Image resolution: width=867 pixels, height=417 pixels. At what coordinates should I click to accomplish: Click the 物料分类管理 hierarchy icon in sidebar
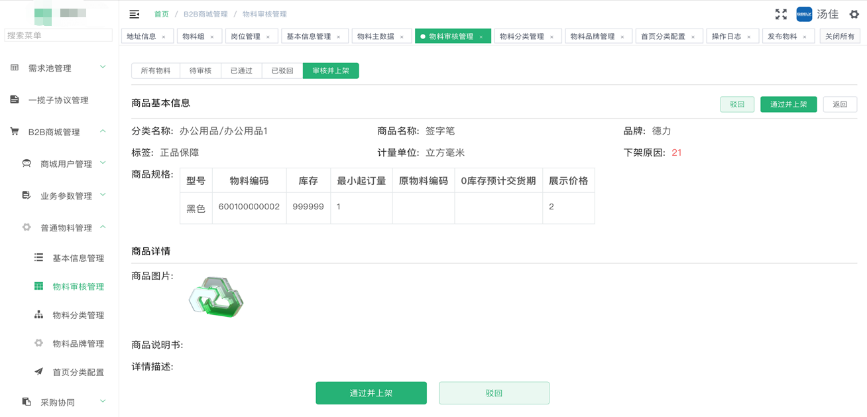[x=39, y=315]
